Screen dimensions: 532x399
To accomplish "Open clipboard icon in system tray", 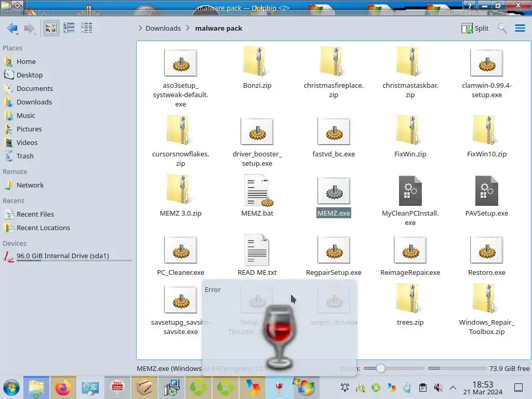I will 423,388.
